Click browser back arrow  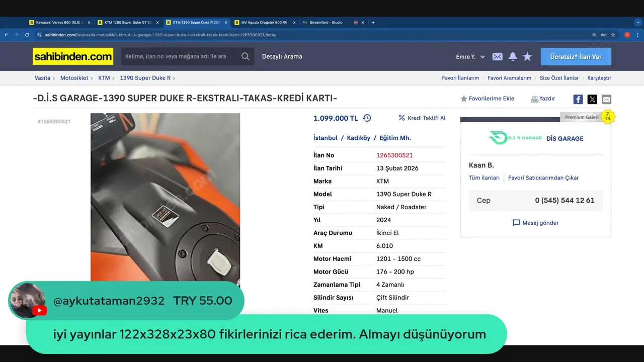(6, 35)
